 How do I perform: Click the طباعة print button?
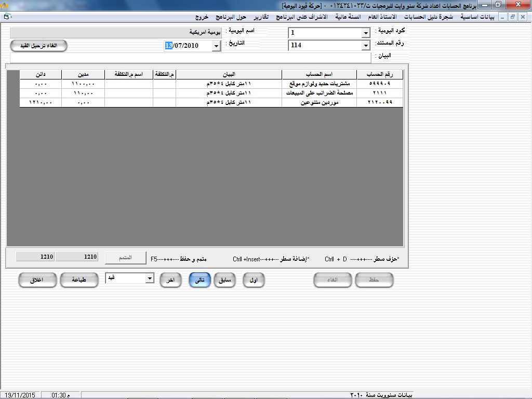79,280
